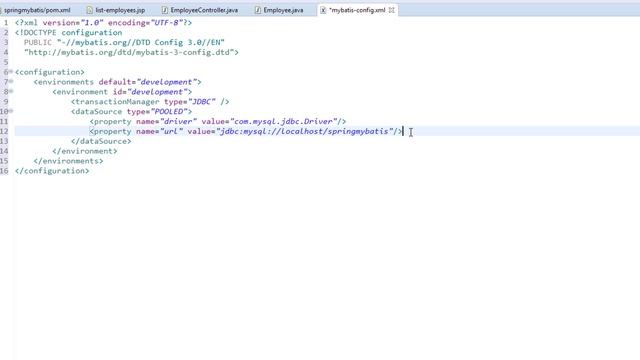Screen dimensions: 640x360
Task: Click the opening configuration tag
Action: [50, 72]
